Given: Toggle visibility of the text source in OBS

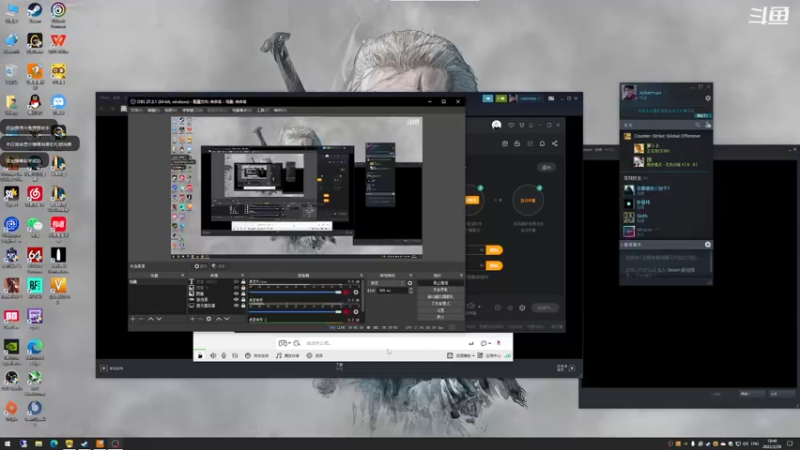Looking at the screenshot, I should (x=236, y=282).
